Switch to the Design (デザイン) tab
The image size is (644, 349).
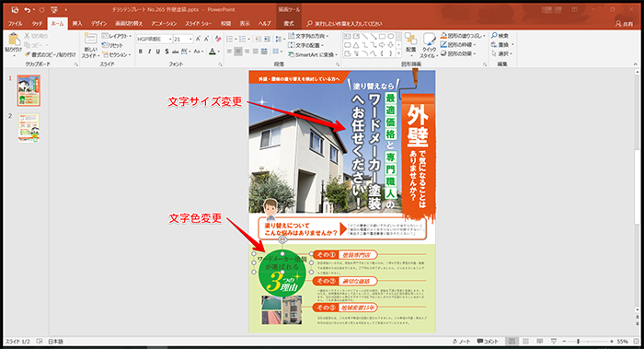click(x=98, y=24)
